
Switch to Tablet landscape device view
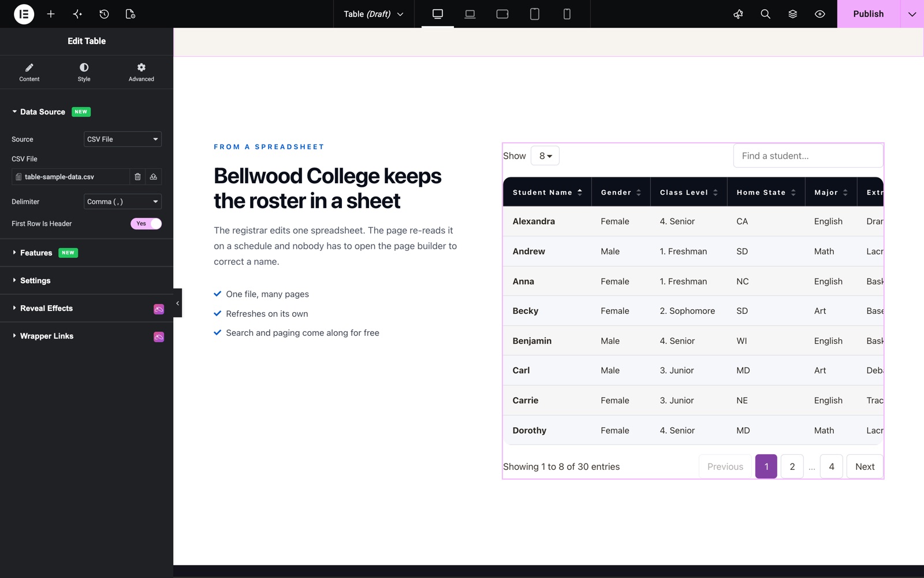coord(502,14)
